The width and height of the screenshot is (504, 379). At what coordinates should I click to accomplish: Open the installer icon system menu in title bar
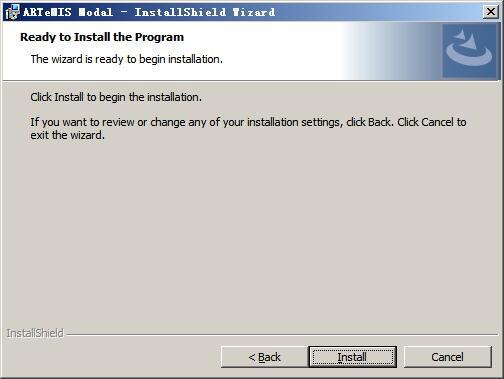click(x=12, y=12)
